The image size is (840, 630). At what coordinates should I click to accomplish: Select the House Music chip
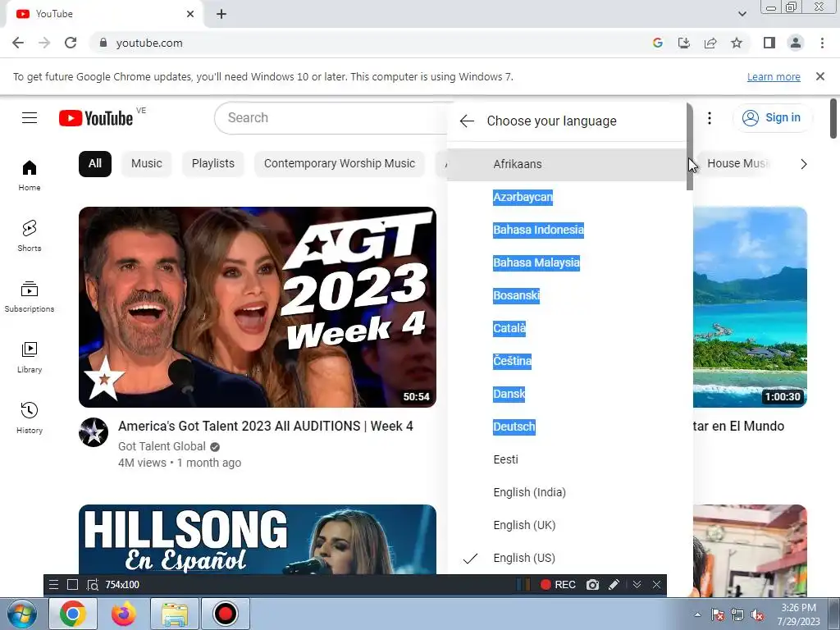click(x=737, y=163)
